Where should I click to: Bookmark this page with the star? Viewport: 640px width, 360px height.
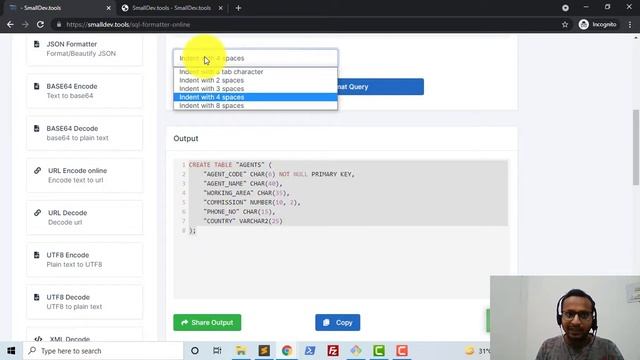coord(565,24)
